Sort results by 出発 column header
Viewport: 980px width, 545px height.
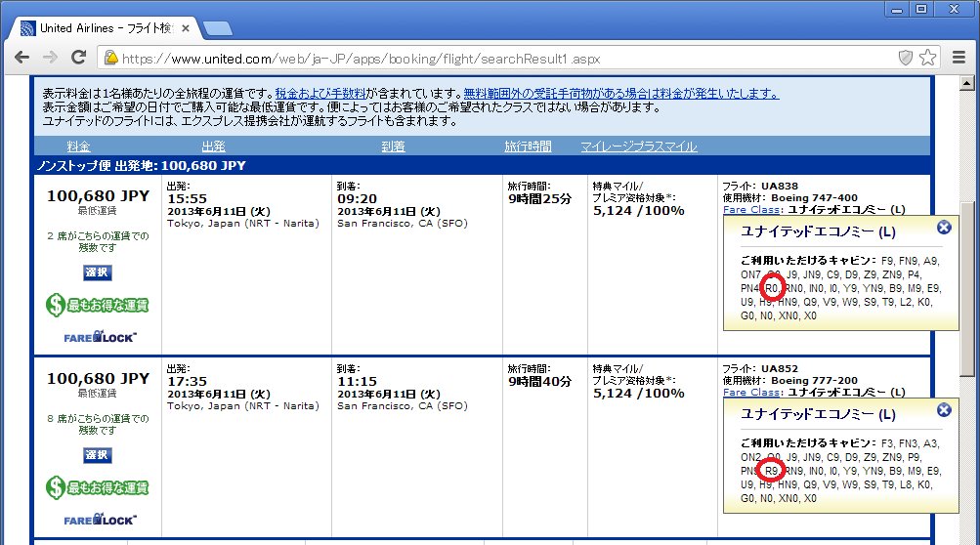(213, 147)
